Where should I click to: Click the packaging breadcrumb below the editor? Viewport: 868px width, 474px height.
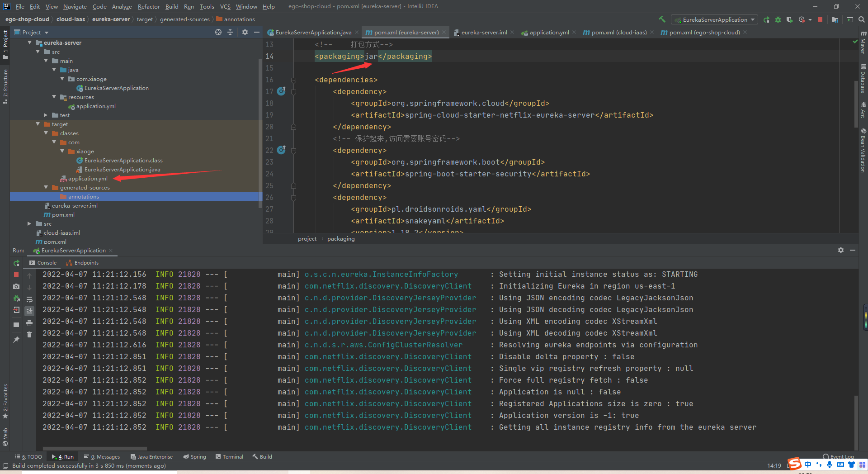(340, 239)
